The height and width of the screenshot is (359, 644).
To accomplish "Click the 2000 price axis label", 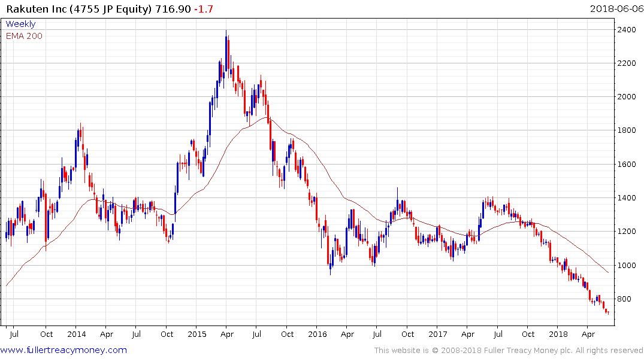I will click(627, 97).
